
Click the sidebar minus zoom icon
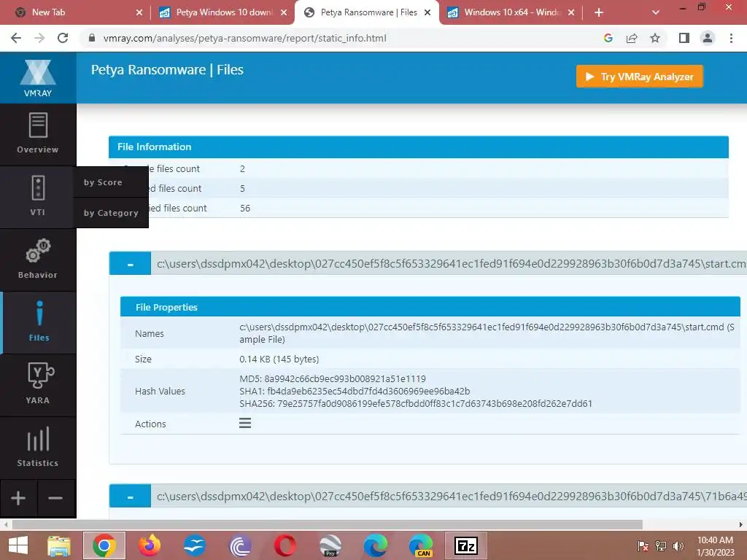(x=55, y=498)
